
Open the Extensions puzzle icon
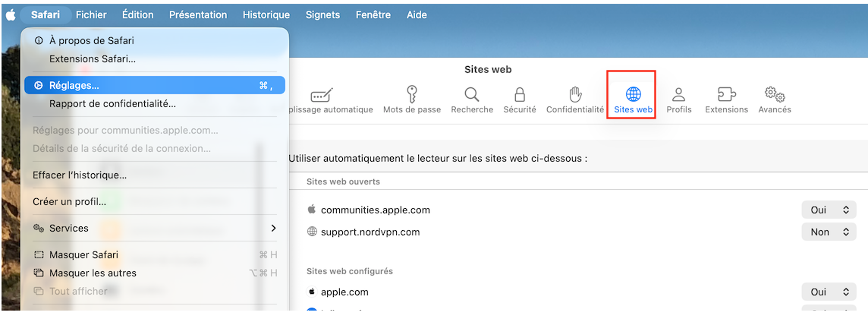(x=726, y=99)
